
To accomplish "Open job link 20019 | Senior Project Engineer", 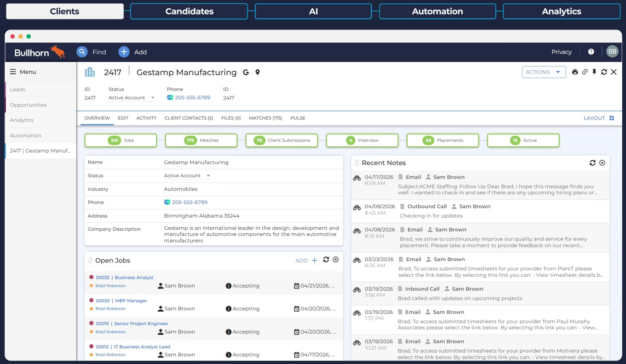I will [x=132, y=324].
